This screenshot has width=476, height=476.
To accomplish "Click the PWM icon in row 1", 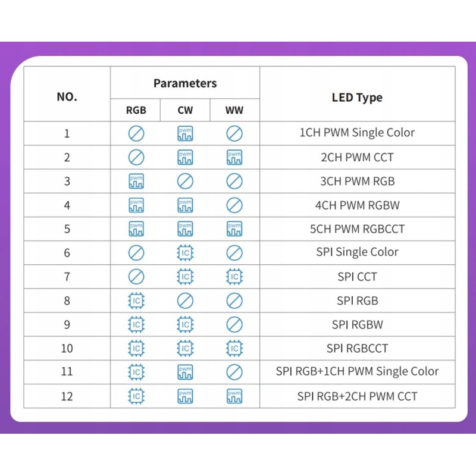I will (185, 133).
